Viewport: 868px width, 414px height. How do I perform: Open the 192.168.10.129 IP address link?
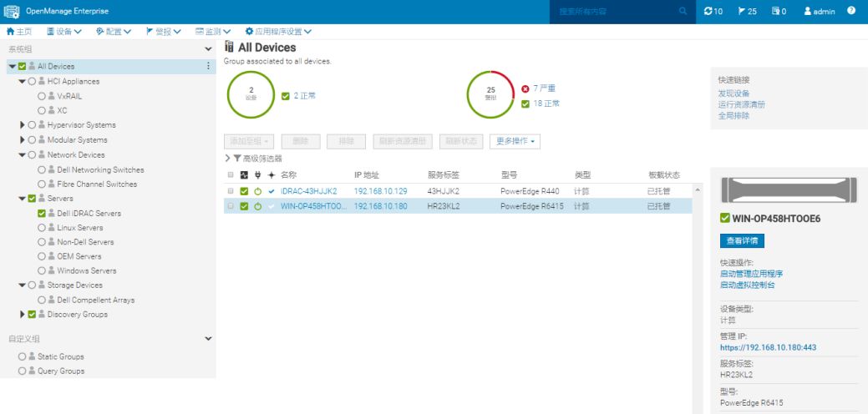coord(381,191)
